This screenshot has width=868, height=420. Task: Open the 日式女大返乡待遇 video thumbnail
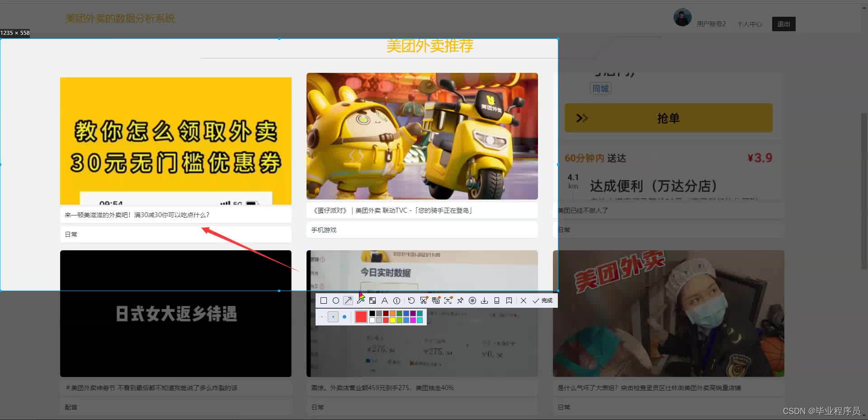point(176,313)
